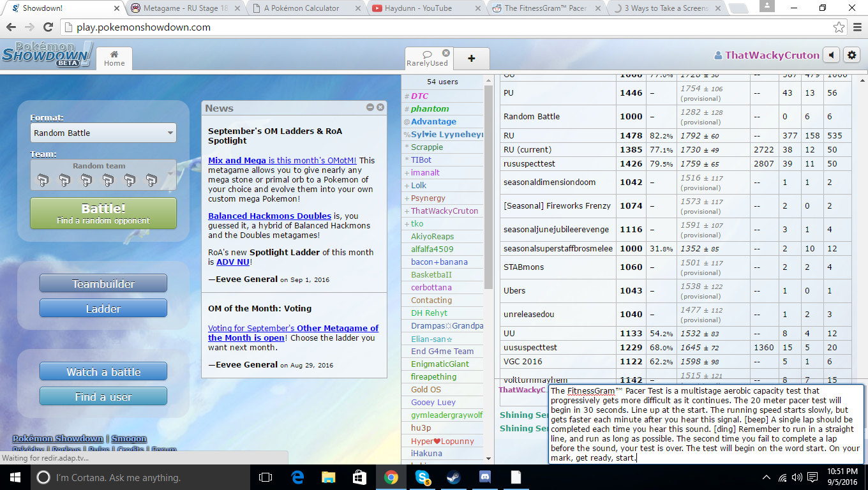Viewport: 868px width, 490px height.
Task: Reload the page in Chrome
Action: [48, 27]
